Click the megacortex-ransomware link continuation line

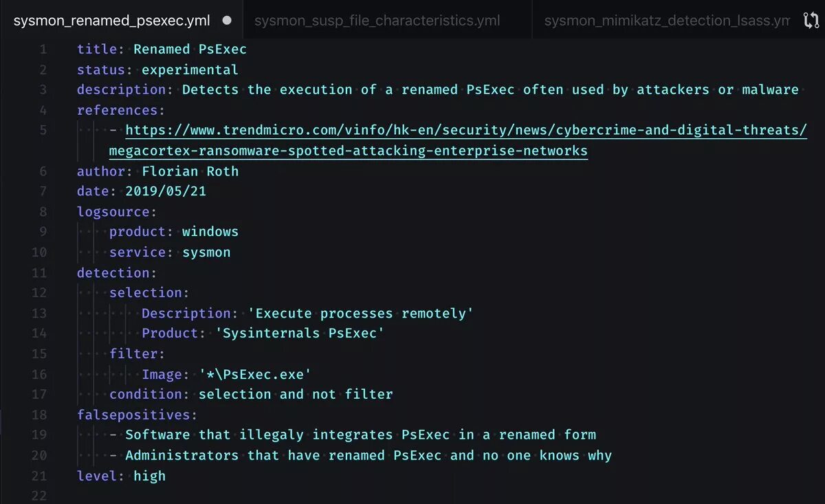[349, 151]
